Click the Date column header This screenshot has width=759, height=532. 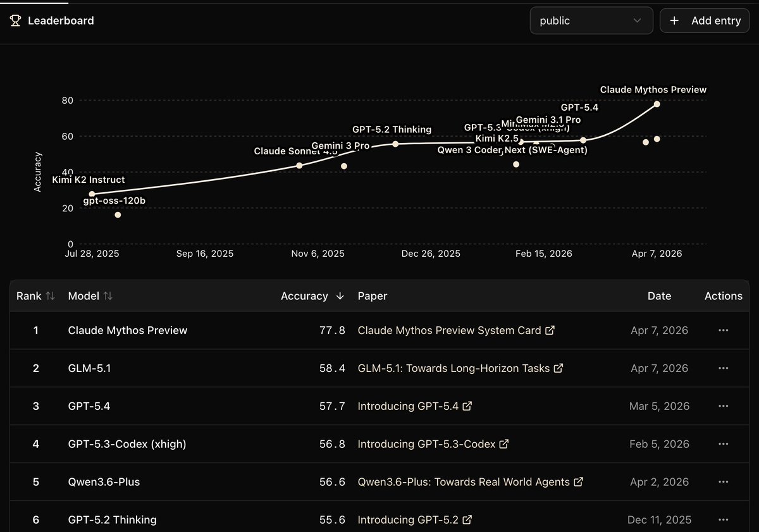659,296
